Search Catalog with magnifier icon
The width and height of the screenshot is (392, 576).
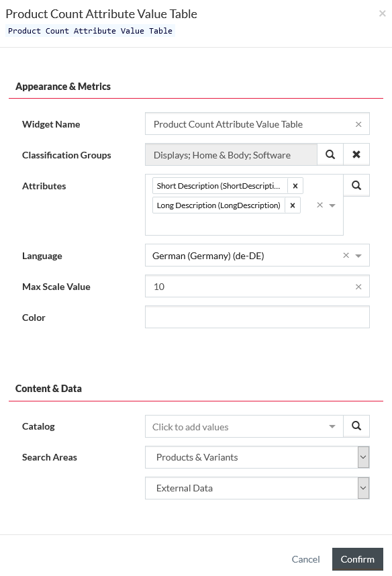[356, 426]
